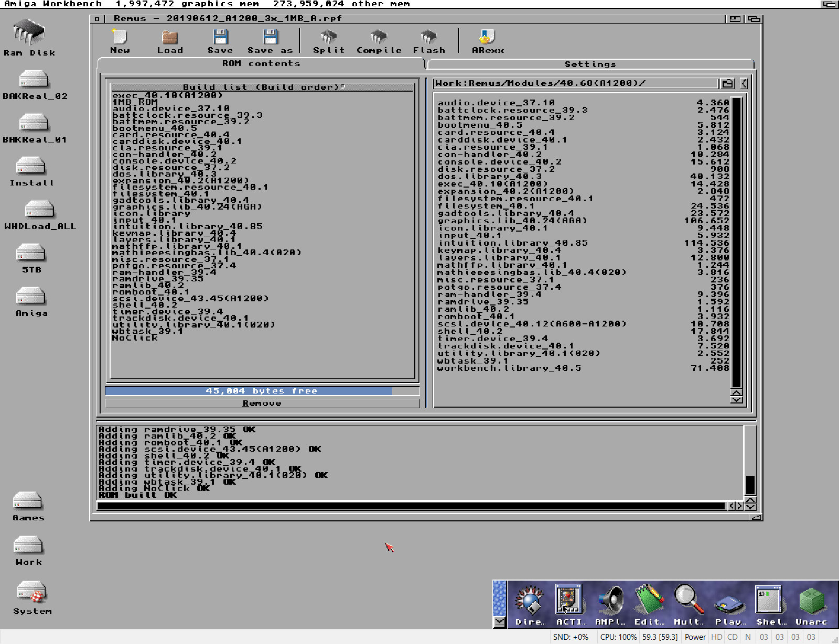Launch the Mult magnifier dock icon
This screenshot has width=839, height=644.
coord(689,601)
